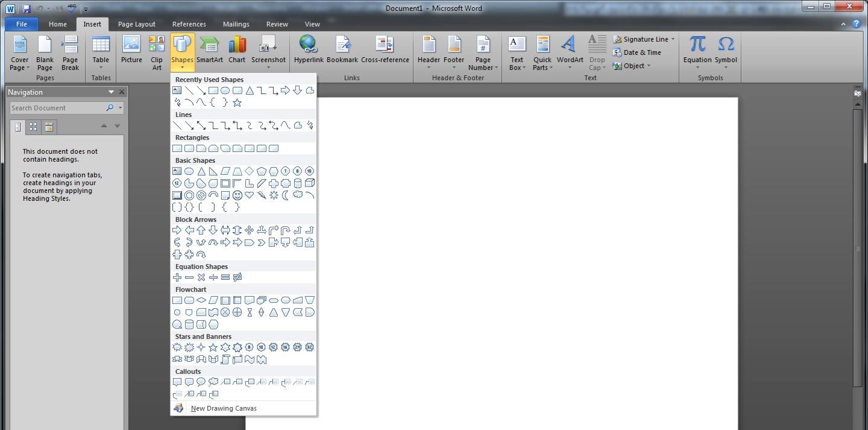Select the Cloud Callout shape
The image size is (868, 430).
pyautogui.click(x=213, y=382)
